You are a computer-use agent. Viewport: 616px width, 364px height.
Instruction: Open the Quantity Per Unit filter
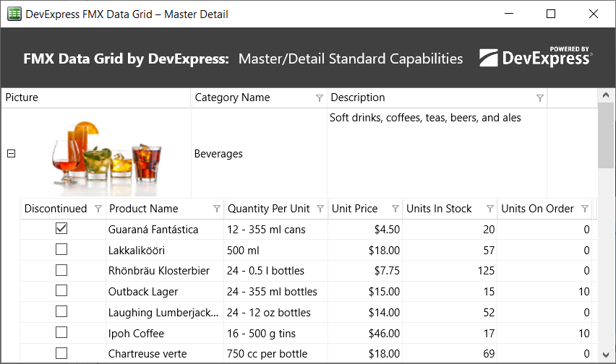pyautogui.click(x=320, y=209)
